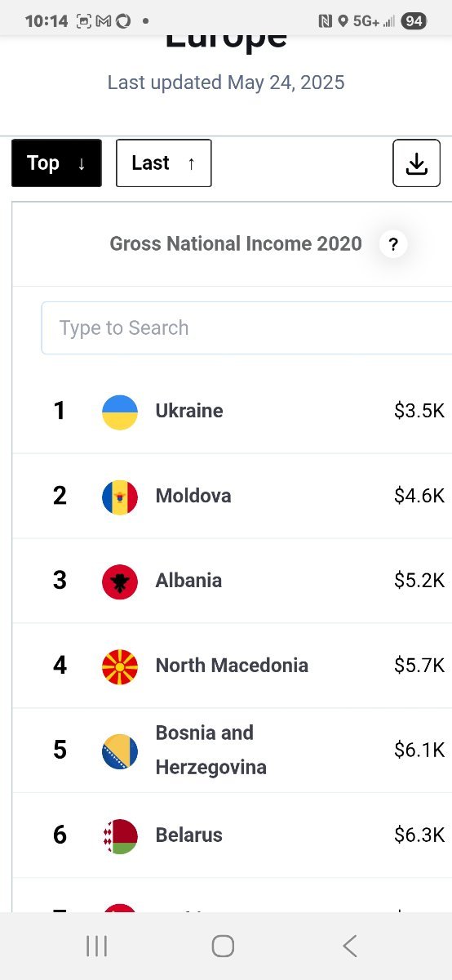The height and width of the screenshot is (980, 452).
Task: Tap the Bosnia and Herzegovina flag
Action: 120,751
